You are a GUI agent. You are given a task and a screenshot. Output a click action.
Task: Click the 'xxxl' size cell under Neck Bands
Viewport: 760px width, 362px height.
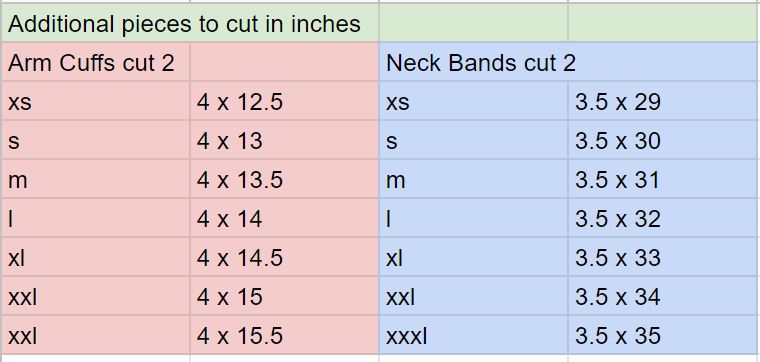[x=473, y=335]
